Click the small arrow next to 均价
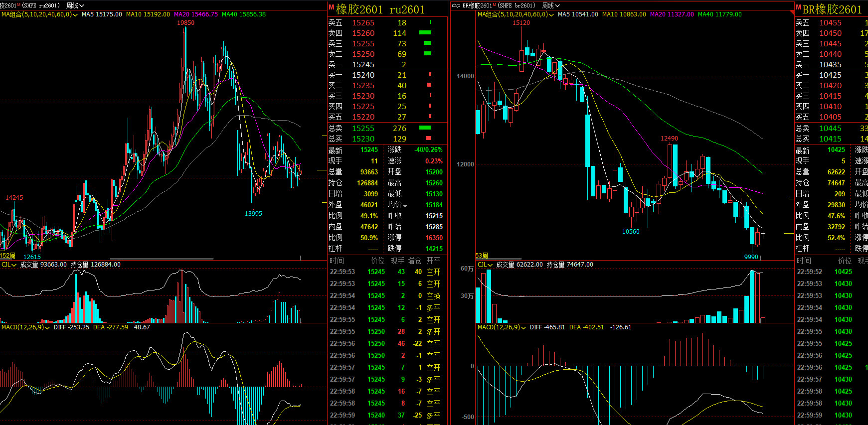This screenshot has width=868, height=425. (x=405, y=206)
